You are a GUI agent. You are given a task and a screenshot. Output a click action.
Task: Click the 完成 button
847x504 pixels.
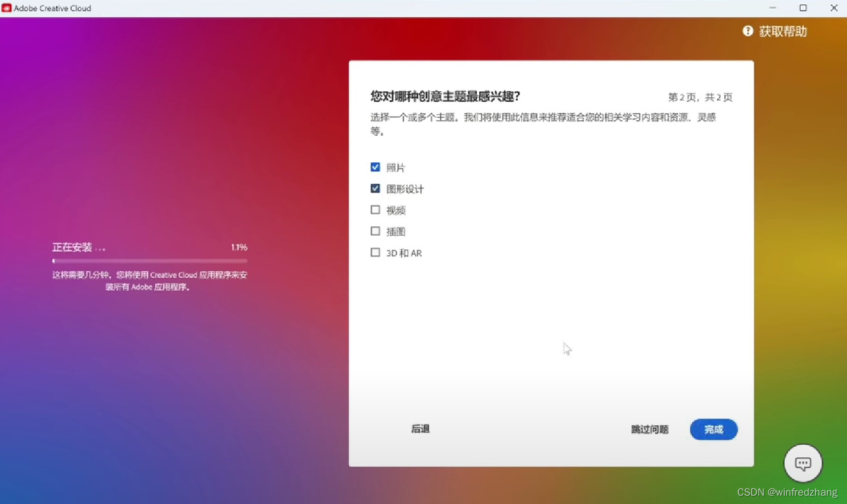click(714, 429)
